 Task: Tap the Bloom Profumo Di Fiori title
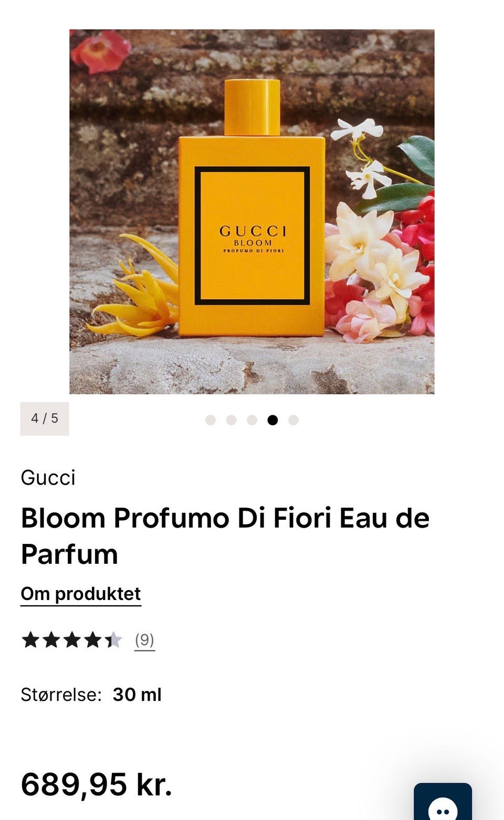(225, 536)
